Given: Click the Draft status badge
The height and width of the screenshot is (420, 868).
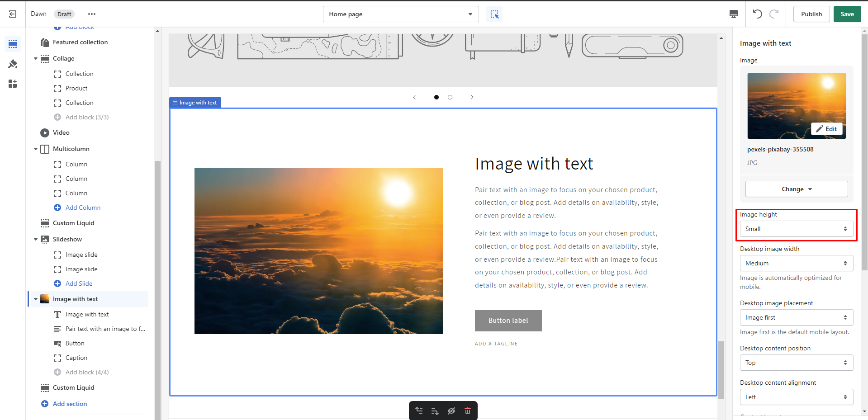Looking at the screenshot, I should [x=64, y=14].
